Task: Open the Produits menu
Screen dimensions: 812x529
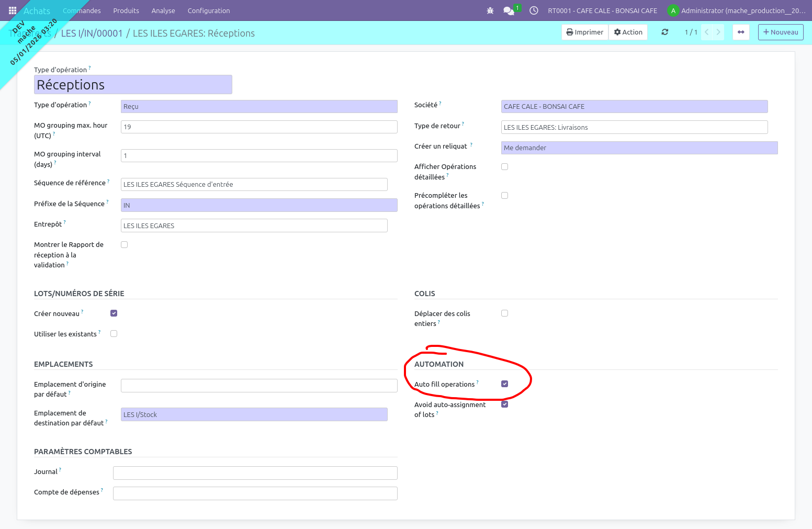Action: click(x=126, y=10)
